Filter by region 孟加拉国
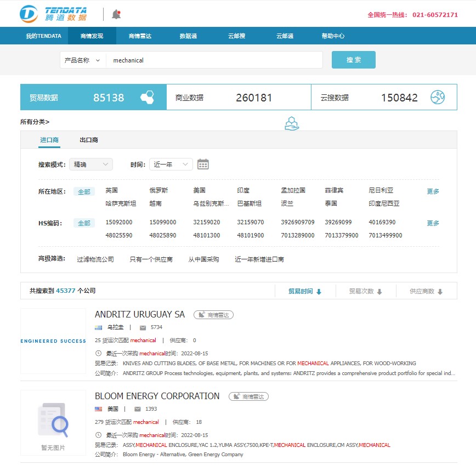 point(293,190)
